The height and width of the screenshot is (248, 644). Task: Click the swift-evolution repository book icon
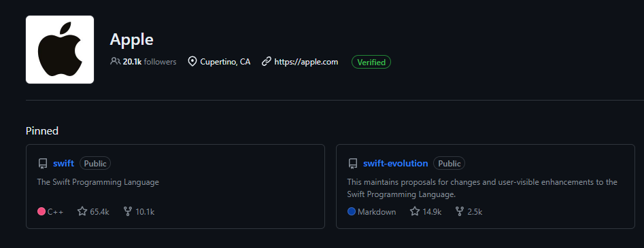353,164
